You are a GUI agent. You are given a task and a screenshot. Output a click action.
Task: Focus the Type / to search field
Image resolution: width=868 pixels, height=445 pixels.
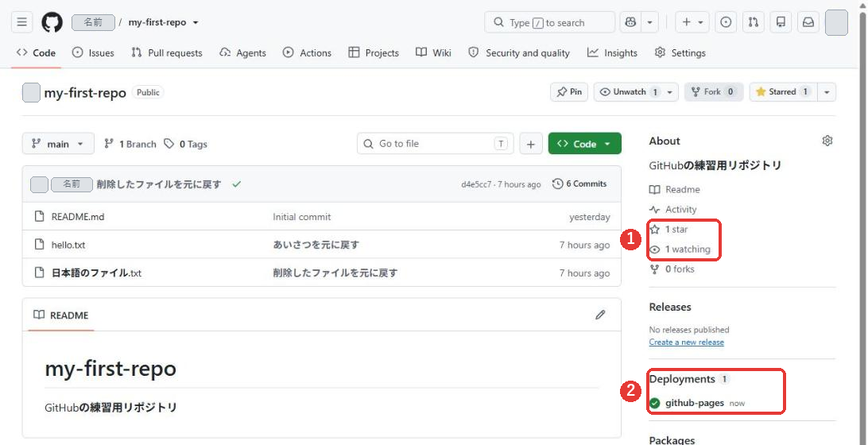(x=549, y=23)
